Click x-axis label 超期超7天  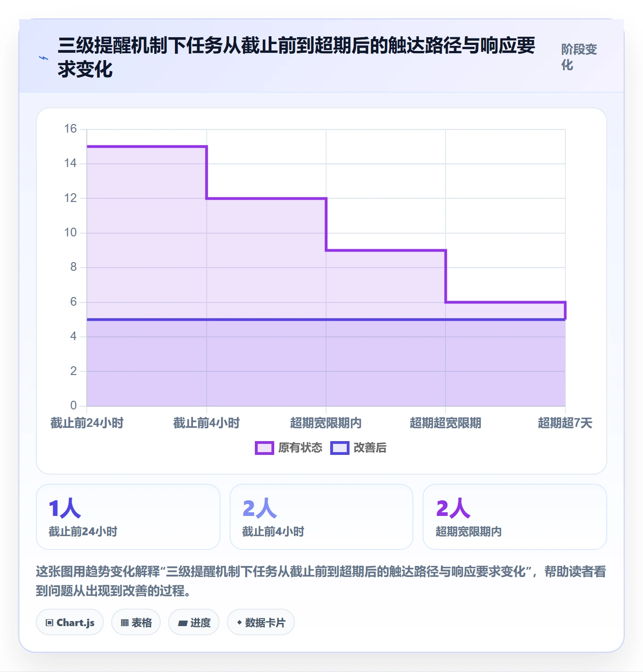pos(565,423)
